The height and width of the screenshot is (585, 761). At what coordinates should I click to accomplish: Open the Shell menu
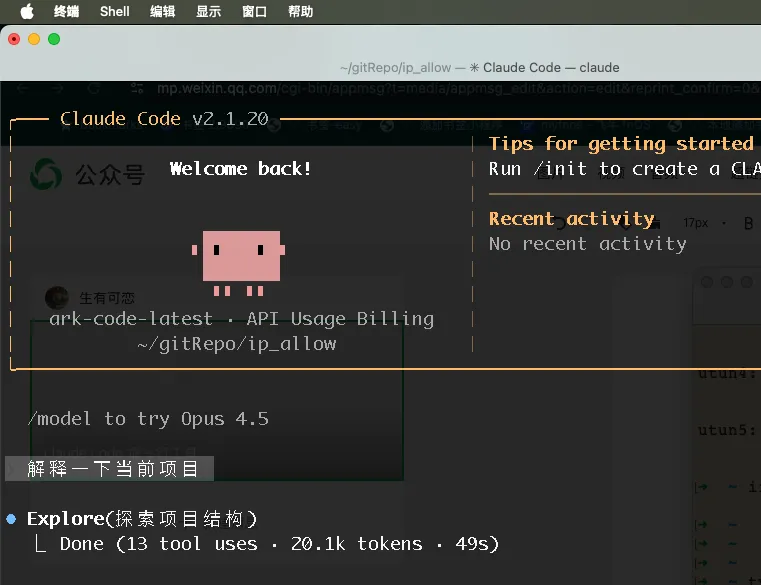115,11
